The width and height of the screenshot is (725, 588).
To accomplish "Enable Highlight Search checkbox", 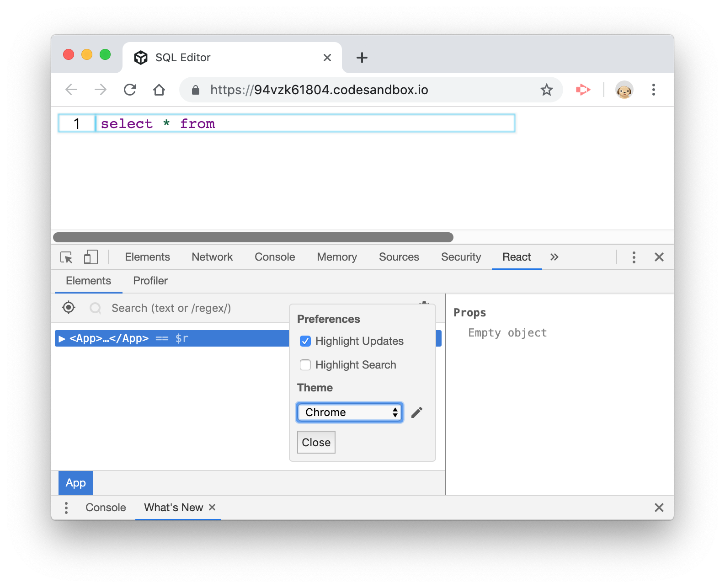I will point(305,365).
